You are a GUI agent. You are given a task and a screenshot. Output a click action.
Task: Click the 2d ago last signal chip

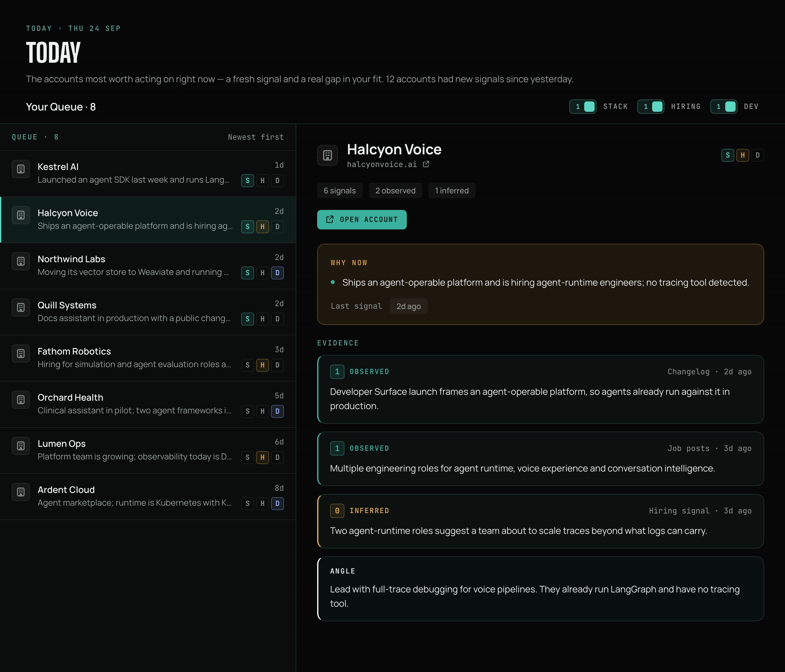[409, 306]
